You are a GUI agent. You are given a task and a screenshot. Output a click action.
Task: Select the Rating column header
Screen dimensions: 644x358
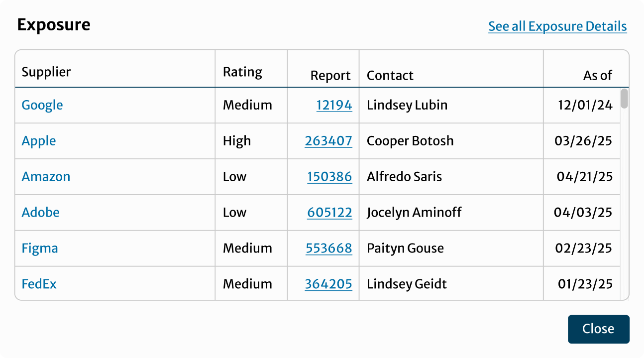coord(242,72)
